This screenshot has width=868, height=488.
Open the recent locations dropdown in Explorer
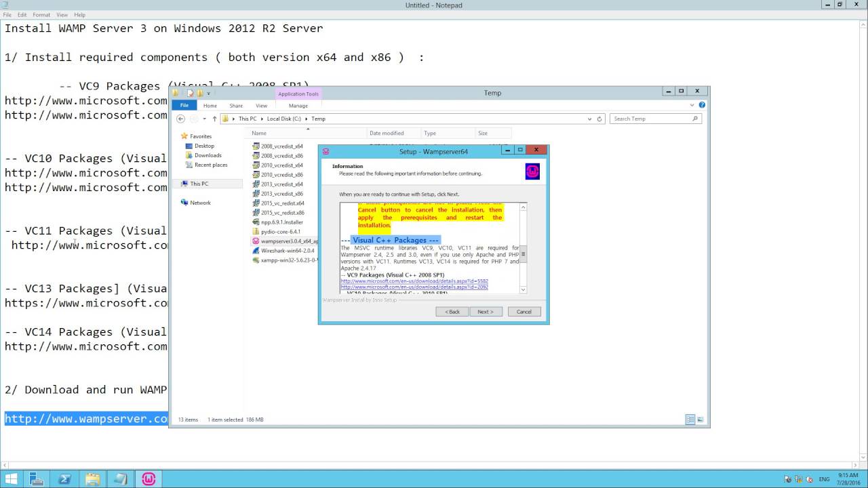pyautogui.click(x=204, y=119)
